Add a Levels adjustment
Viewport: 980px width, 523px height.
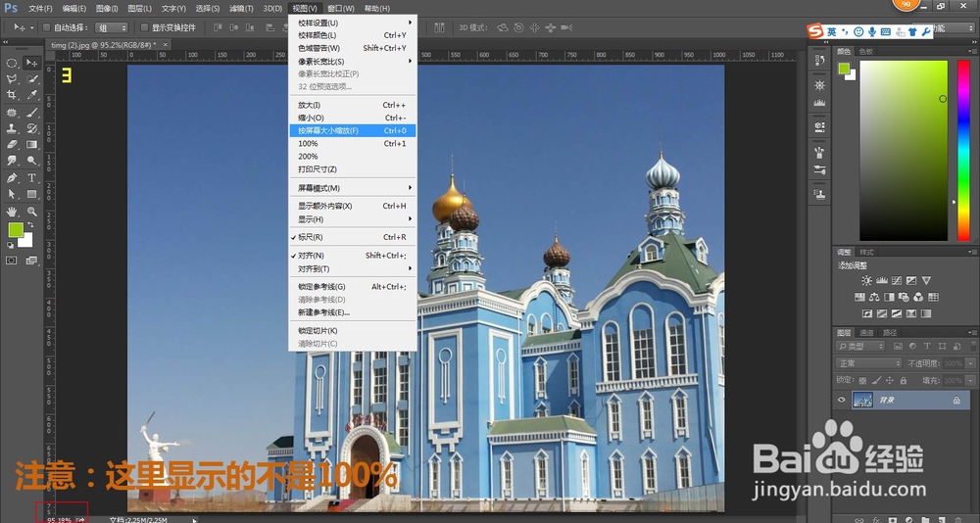[881, 280]
